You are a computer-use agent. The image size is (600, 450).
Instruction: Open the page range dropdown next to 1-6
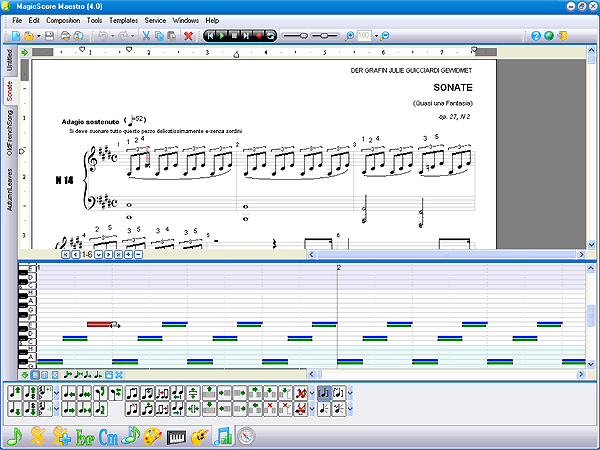tap(98, 254)
